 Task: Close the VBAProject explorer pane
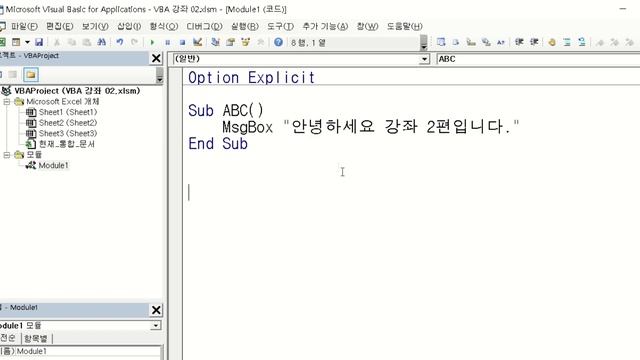(x=156, y=58)
